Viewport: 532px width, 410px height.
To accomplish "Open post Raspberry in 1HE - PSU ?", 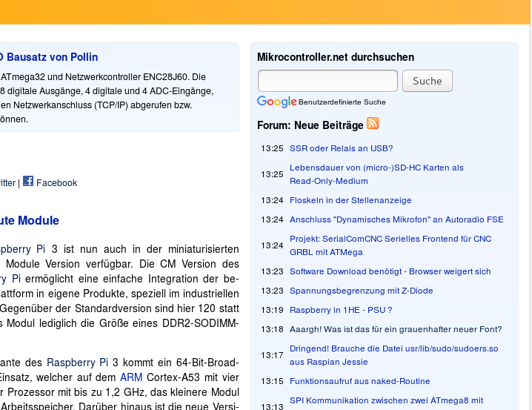I will 341,310.
